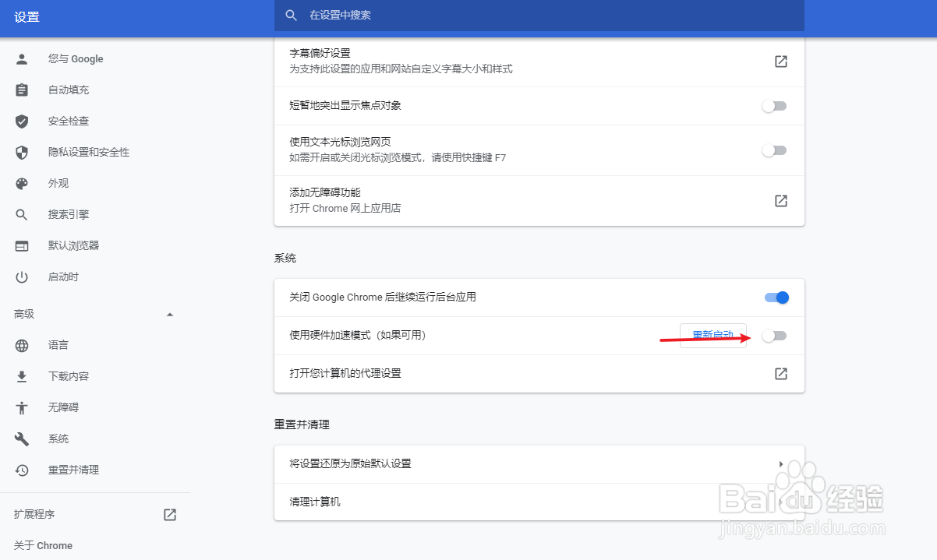The width and height of the screenshot is (937, 560).
Task: Click external link icon beside 扩展程序
Action: [x=170, y=514]
